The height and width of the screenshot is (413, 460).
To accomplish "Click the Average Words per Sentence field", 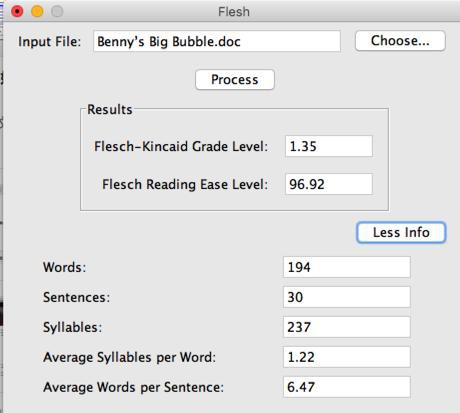I will (x=347, y=387).
